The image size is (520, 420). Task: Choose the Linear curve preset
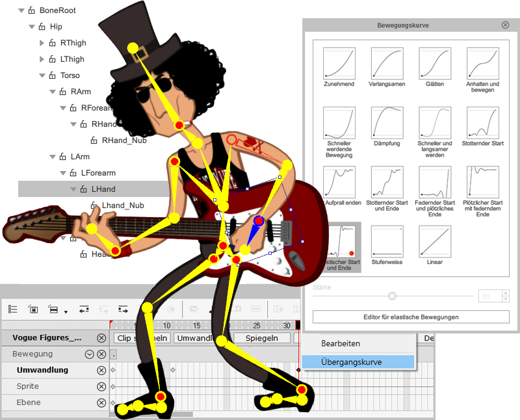[x=435, y=242]
